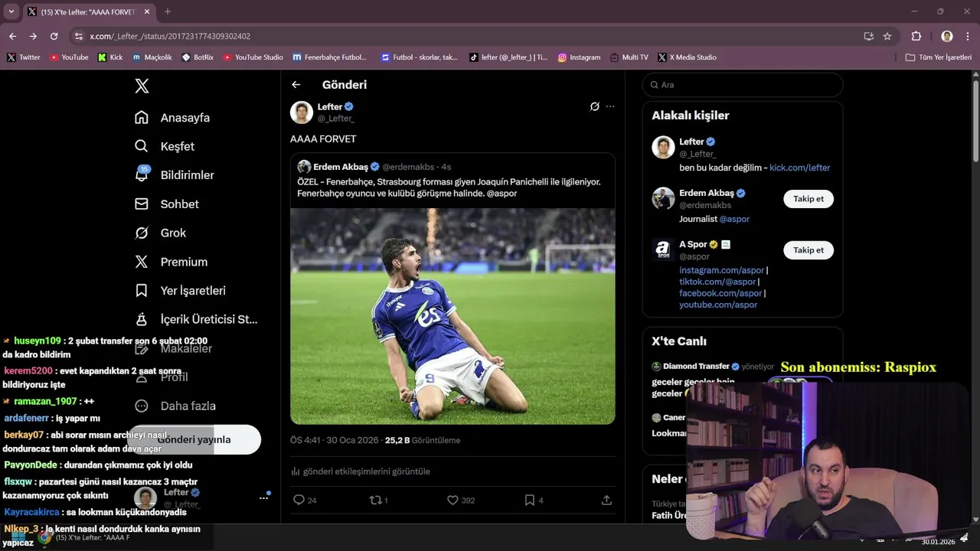Close the X'te Lefter tab
The width and height of the screenshot is (980, 551).
click(x=146, y=11)
